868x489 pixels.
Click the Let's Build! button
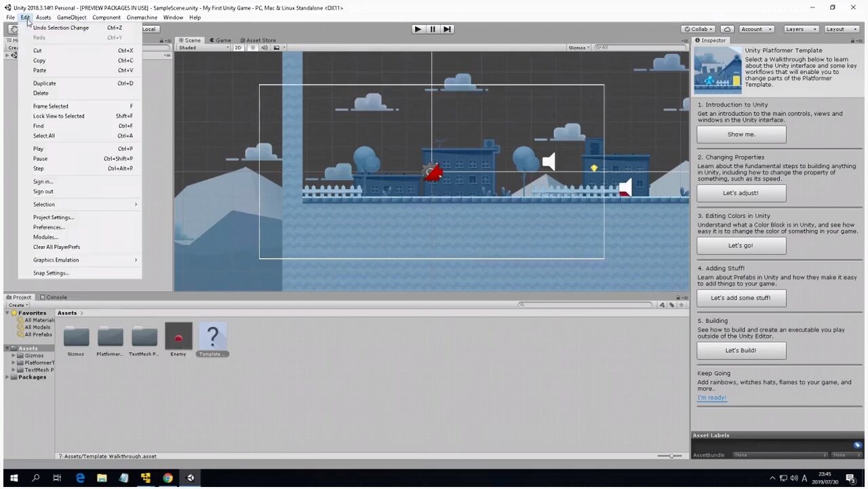(741, 351)
